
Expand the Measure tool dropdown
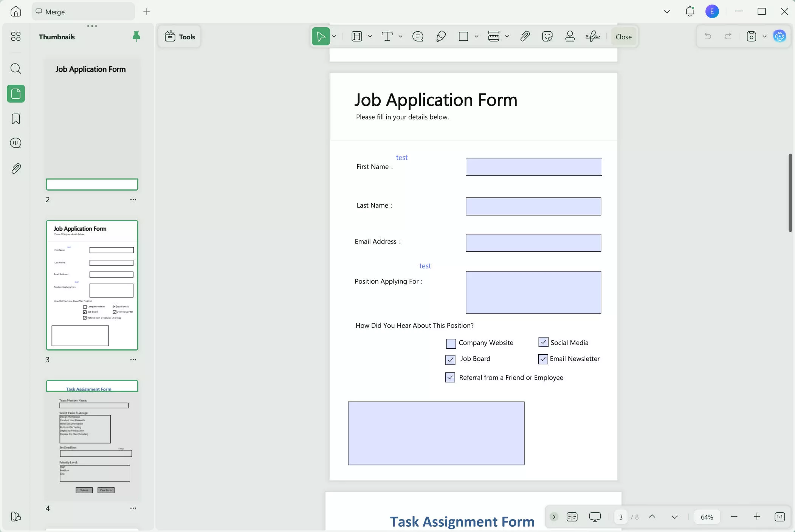(x=507, y=36)
